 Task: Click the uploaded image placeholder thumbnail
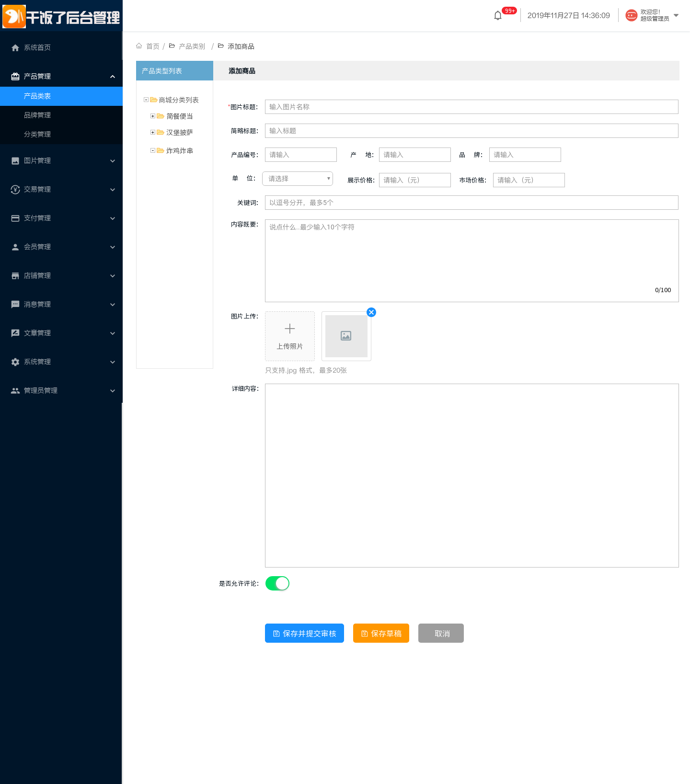pyautogui.click(x=346, y=336)
